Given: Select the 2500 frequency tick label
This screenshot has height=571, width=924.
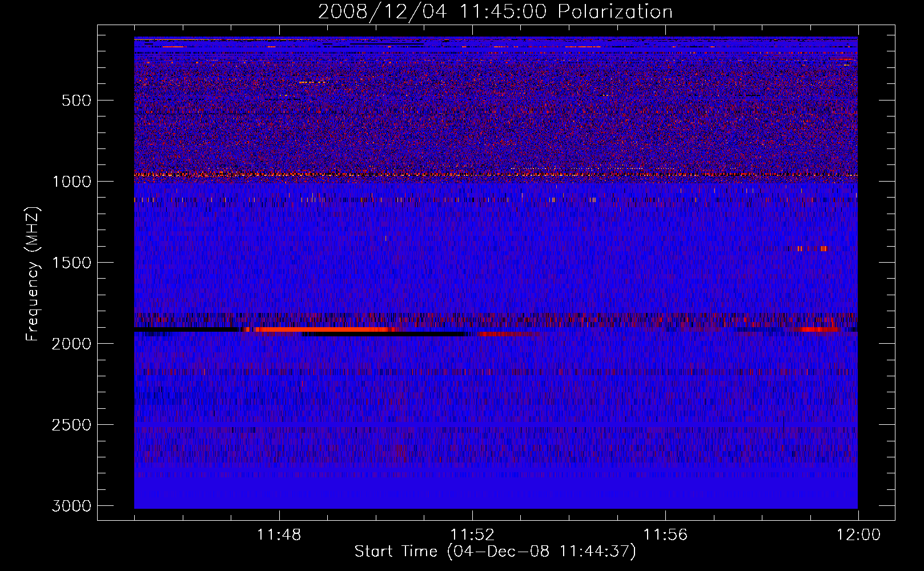Looking at the screenshot, I should [x=71, y=425].
